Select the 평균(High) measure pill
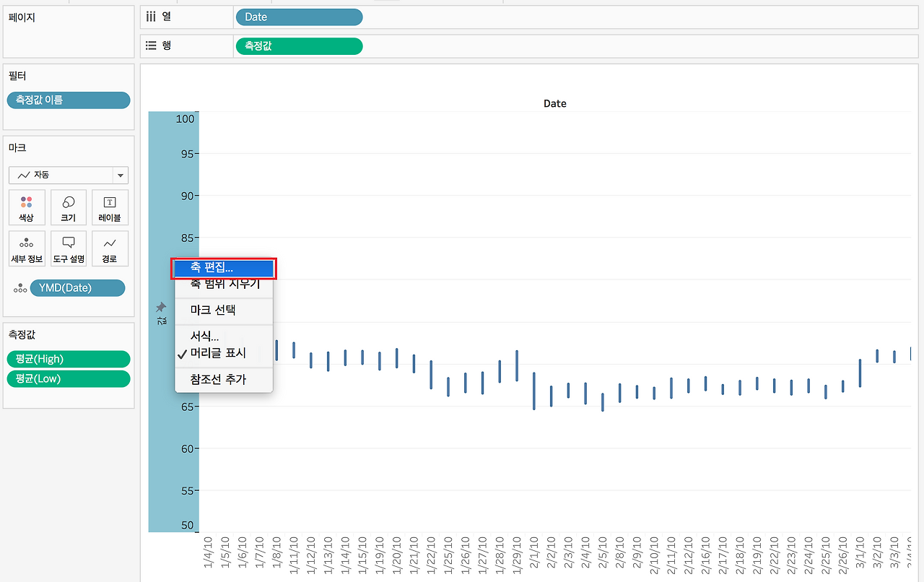This screenshot has height=582, width=924. coord(69,359)
